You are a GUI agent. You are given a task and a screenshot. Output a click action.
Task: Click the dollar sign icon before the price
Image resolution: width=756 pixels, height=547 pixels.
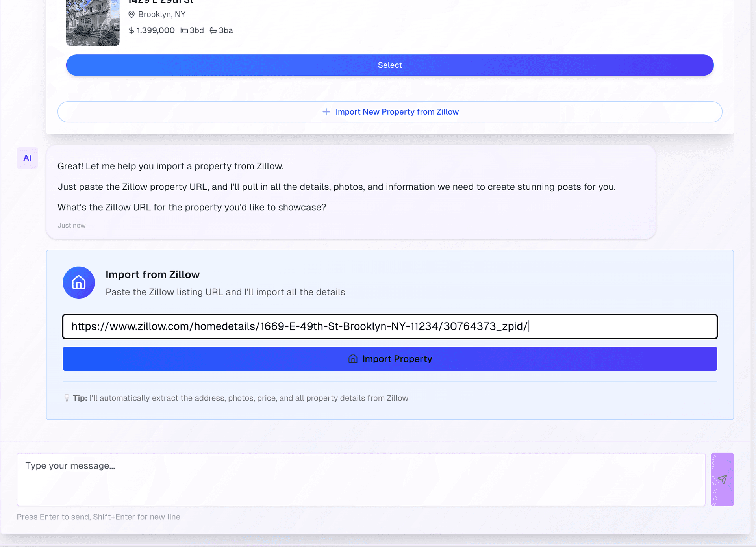click(132, 30)
